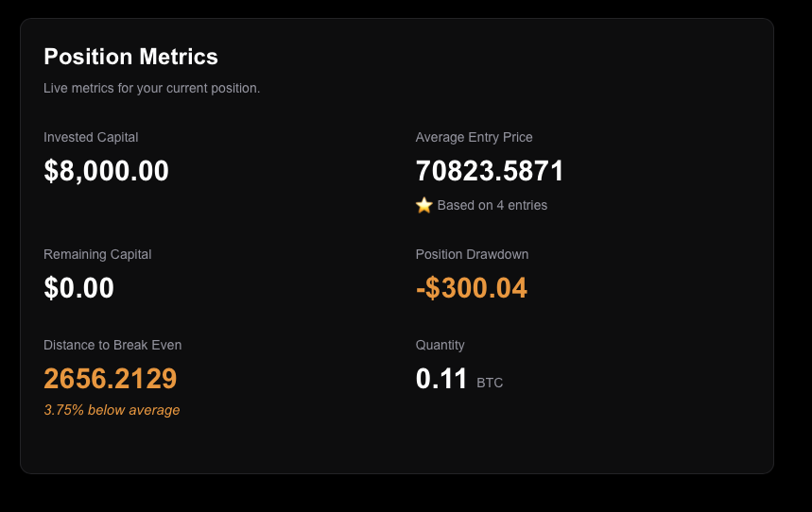
Task: Click the BTC unit label
Action: 490,384
